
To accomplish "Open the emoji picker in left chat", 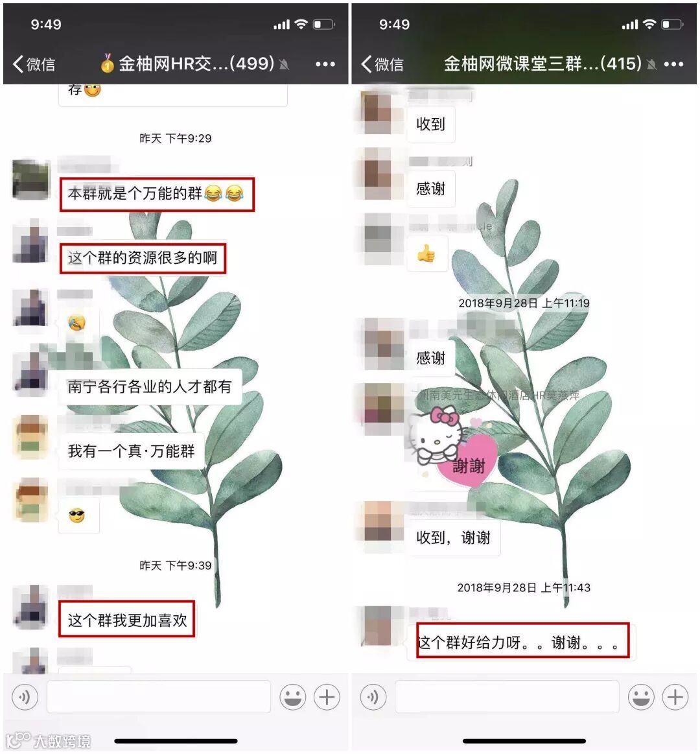I will coord(292,697).
